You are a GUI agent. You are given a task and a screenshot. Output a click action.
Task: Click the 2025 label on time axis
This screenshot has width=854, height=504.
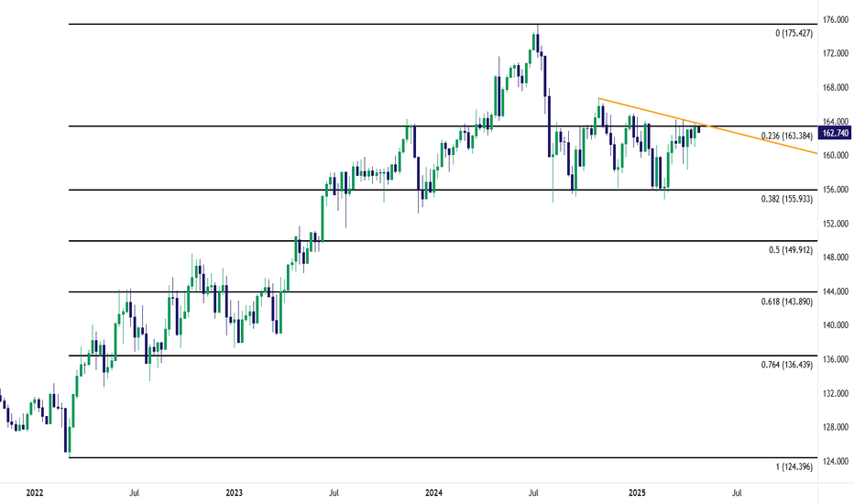coord(637,493)
